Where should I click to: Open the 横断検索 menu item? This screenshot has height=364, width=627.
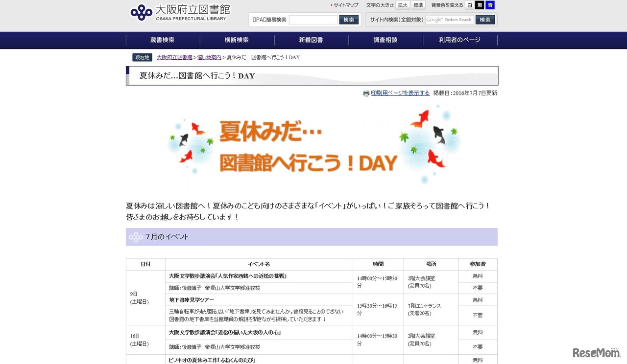[237, 40]
